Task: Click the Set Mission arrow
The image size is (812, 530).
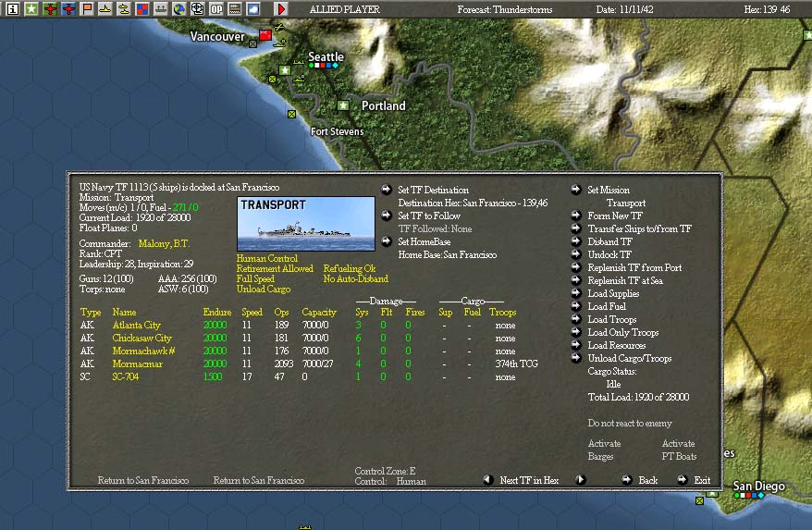Action: tap(576, 190)
